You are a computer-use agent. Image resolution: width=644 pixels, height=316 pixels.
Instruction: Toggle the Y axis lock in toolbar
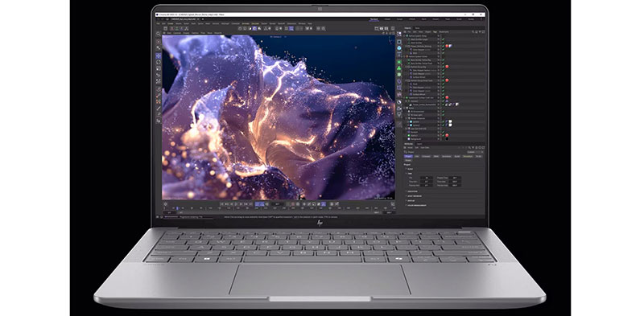tap(176, 28)
